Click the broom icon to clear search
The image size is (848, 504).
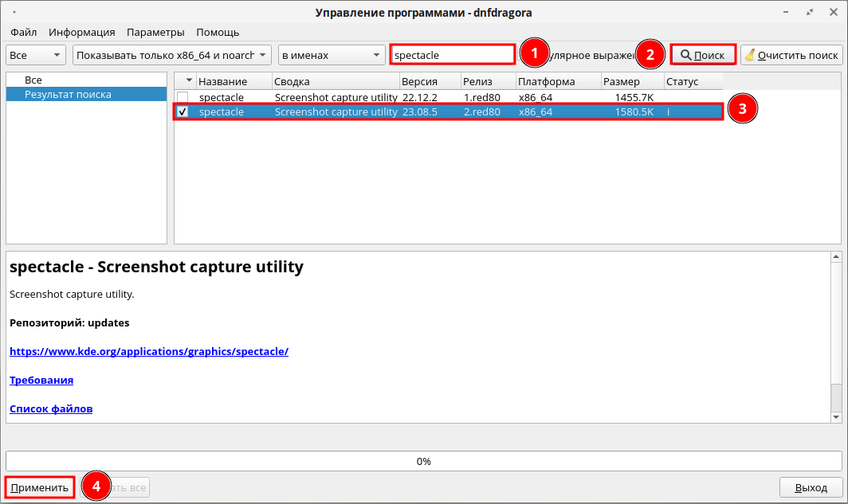click(x=749, y=55)
